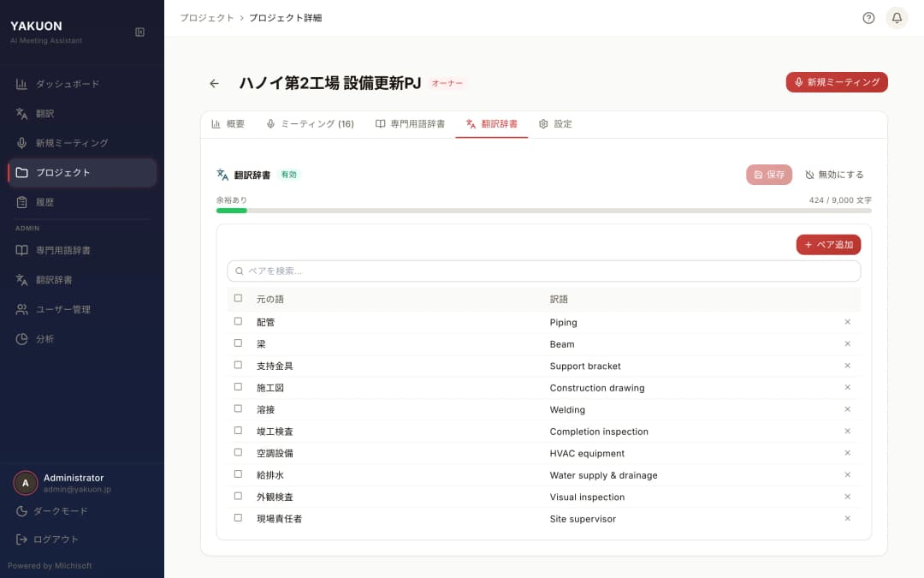This screenshot has width=924, height=578.
Task: Select the 翻訳辞書 tab
Action: (x=491, y=124)
